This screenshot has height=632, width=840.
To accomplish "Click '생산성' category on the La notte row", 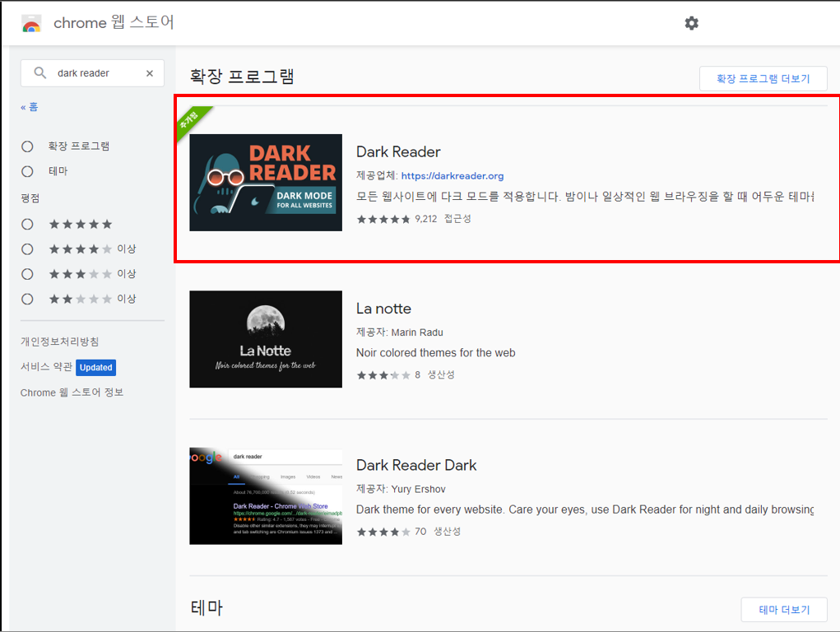I will coord(441,374).
